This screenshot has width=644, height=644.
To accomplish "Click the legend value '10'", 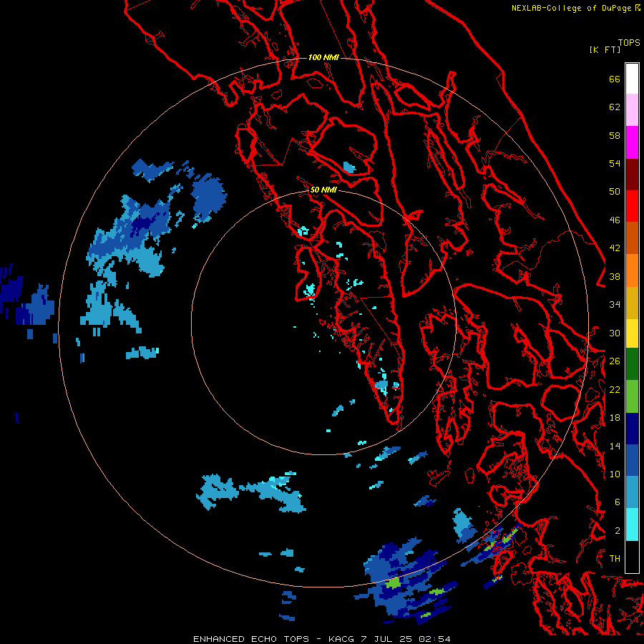I will coord(615,474).
